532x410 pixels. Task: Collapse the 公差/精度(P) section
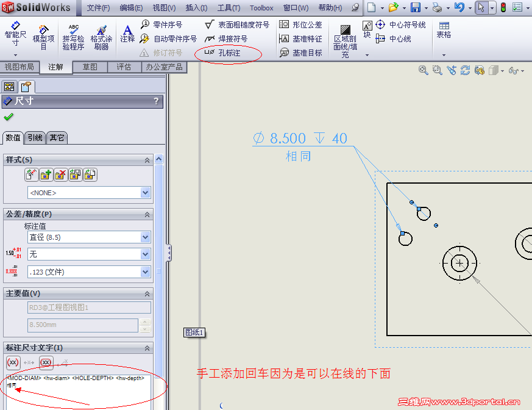click(x=147, y=214)
